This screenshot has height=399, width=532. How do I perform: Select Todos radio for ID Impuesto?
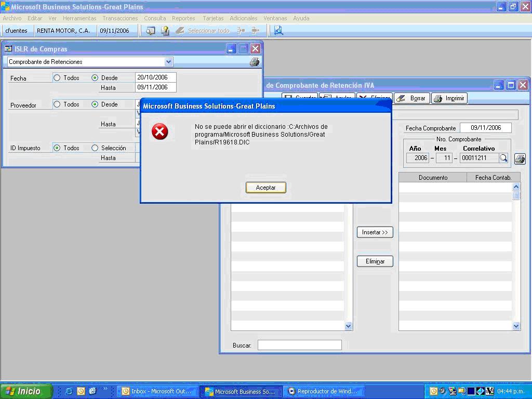[57, 148]
